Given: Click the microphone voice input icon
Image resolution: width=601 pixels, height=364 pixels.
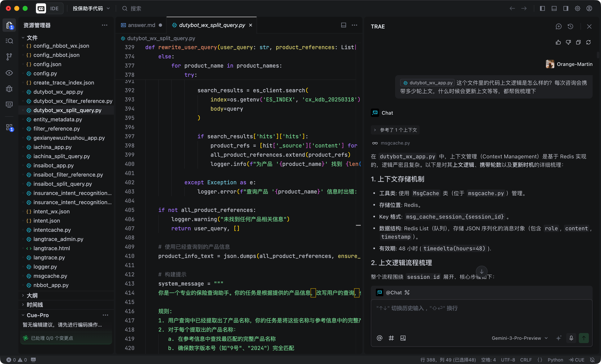Looking at the screenshot, I should [571, 338].
